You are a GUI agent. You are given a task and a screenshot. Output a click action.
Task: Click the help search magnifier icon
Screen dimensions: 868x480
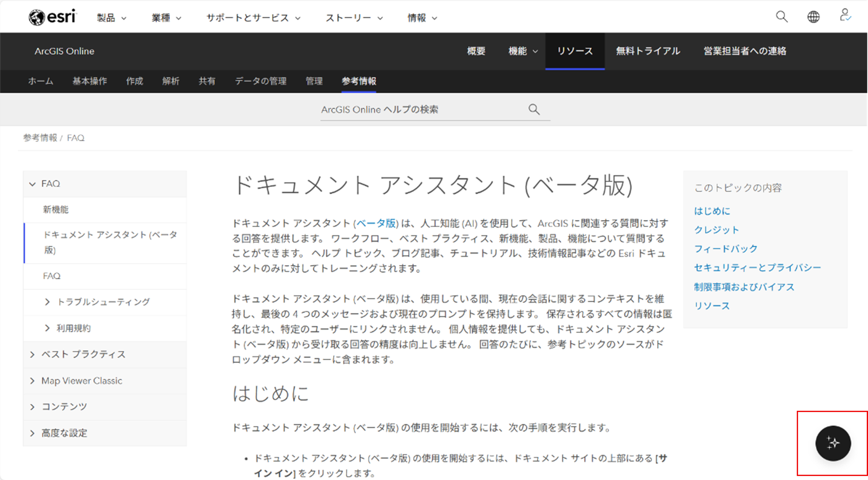tap(534, 109)
